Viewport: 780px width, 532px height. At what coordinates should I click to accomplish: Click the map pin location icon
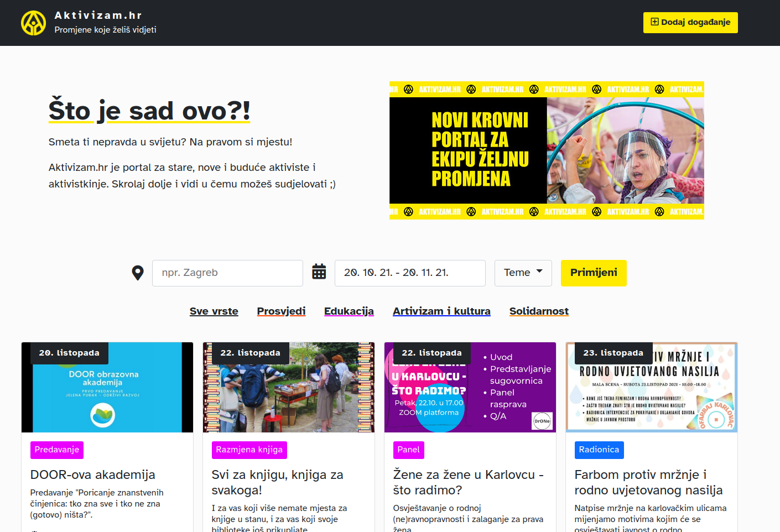coord(138,273)
